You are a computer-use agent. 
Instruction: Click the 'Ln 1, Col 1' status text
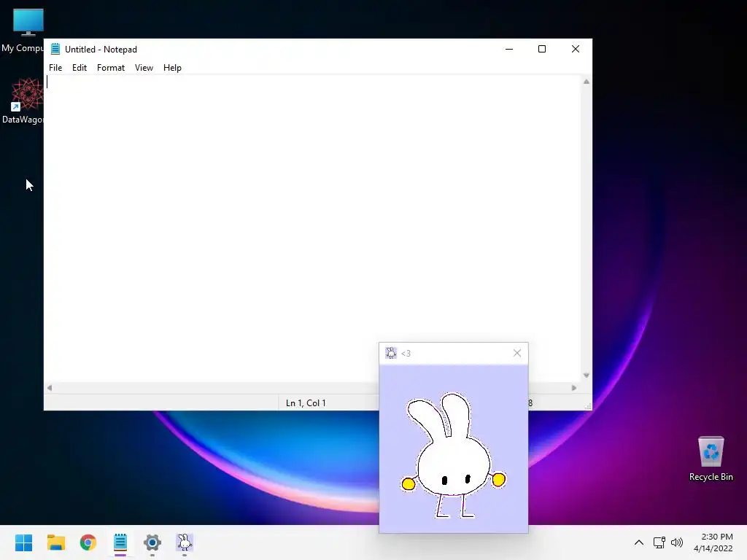pos(306,402)
